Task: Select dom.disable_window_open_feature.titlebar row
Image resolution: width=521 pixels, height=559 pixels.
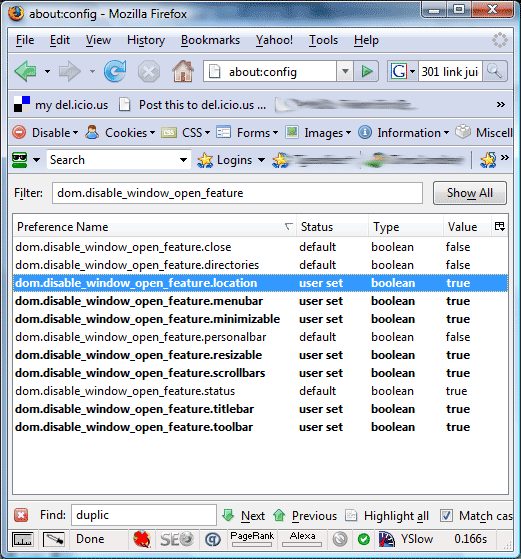Action: click(260, 409)
